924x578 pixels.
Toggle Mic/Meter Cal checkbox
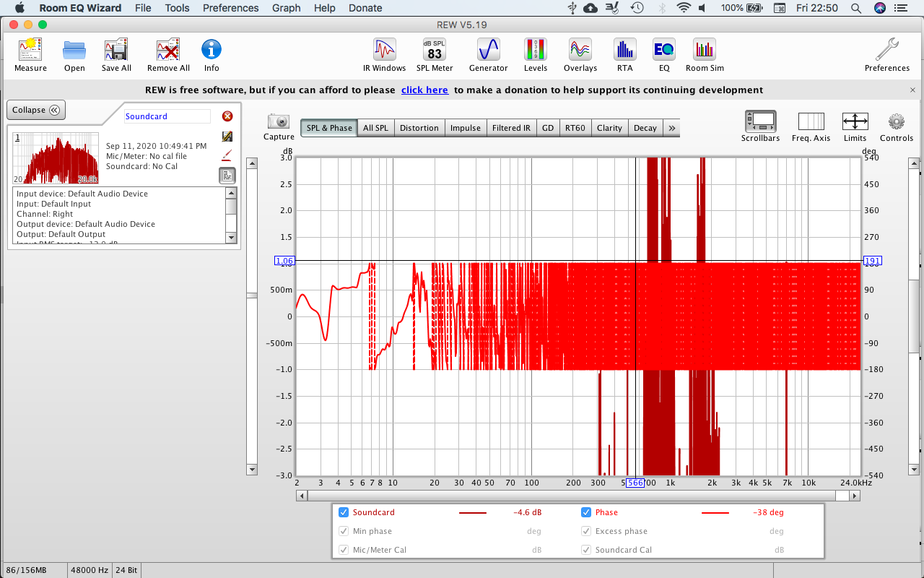[x=344, y=550]
